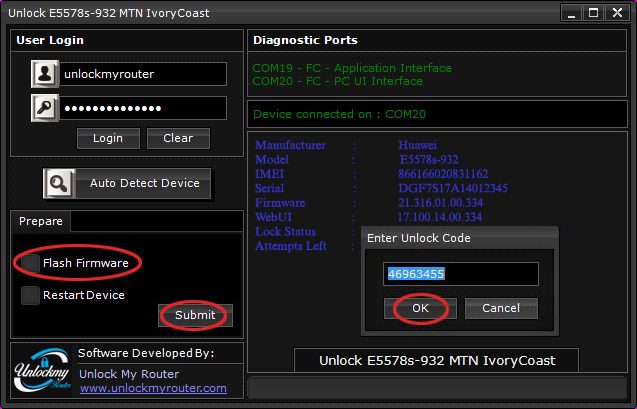This screenshot has width=637, height=409.
Task: Click the username field with unlockmyrouter
Action: 143,74
